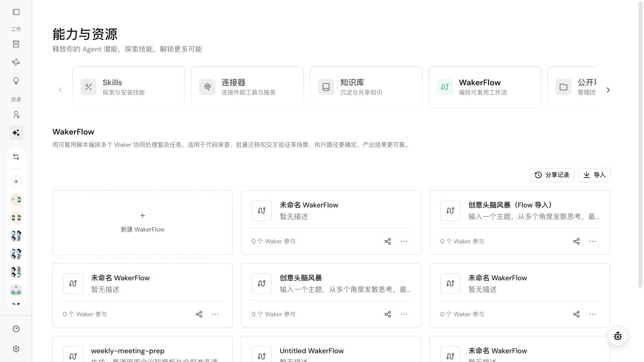
Task: Click flow icon of 创意头脑风暴（Flow 导入）card
Action: pyautogui.click(x=450, y=211)
